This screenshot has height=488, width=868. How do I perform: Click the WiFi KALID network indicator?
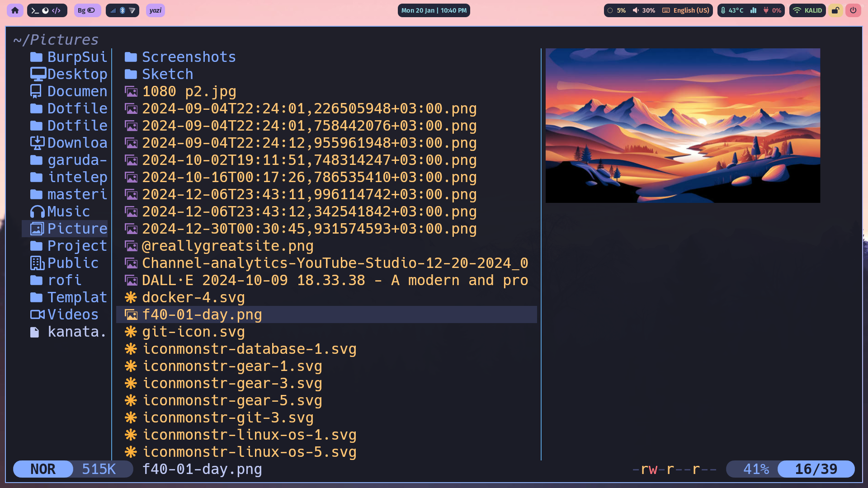(807, 10)
